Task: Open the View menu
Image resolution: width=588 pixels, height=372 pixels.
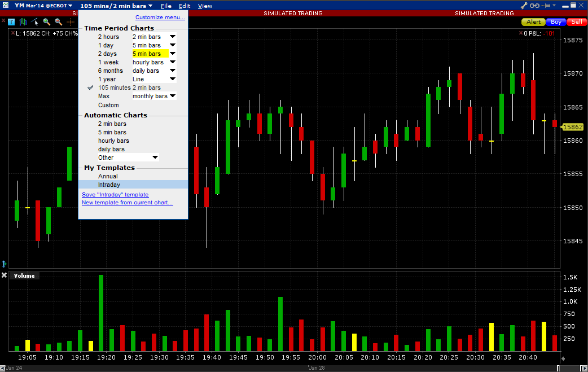Action: 205,6
